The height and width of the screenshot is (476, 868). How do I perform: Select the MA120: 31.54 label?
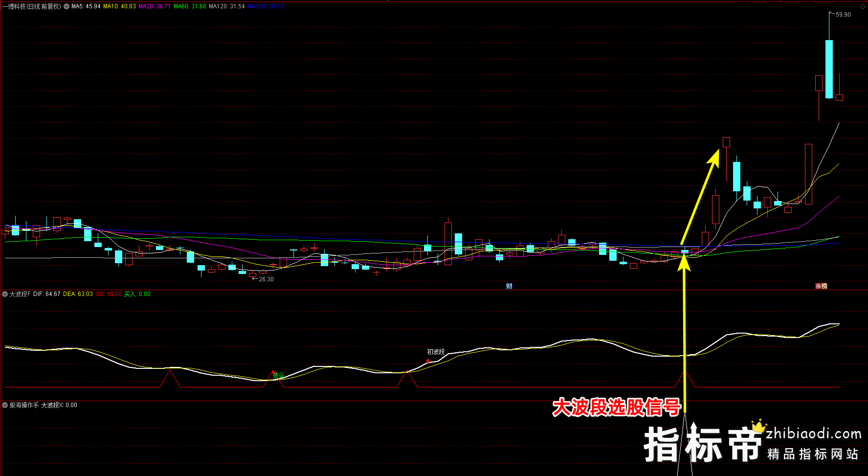click(227, 6)
